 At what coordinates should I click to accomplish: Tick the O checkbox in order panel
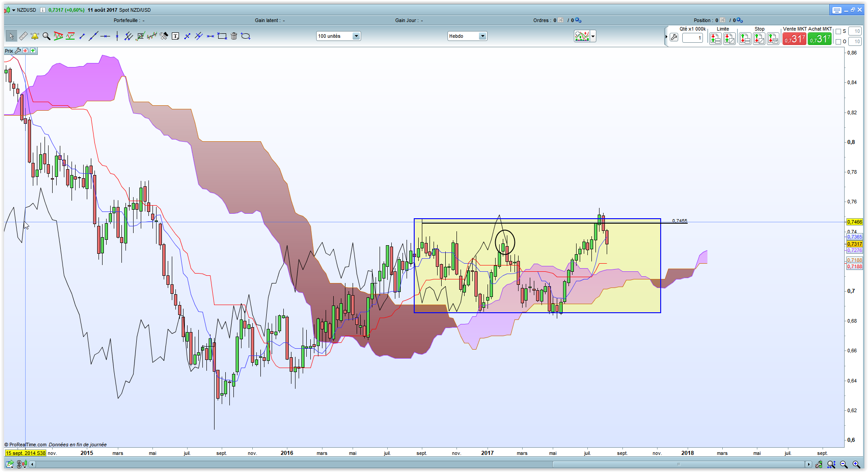(838, 42)
